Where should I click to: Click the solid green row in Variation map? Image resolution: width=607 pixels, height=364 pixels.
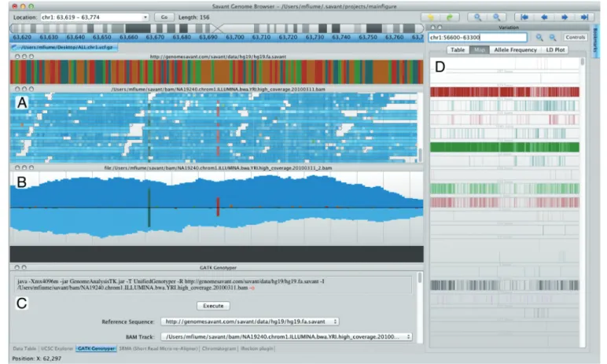(x=505, y=147)
